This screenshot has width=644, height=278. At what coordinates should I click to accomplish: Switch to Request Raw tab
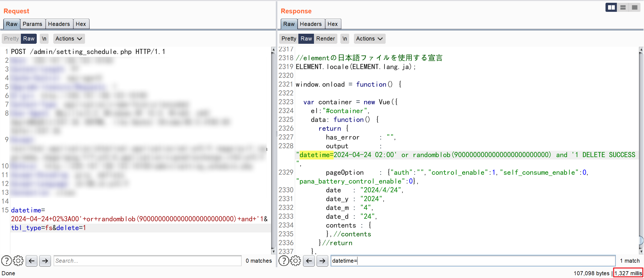(x=12, y=24)
